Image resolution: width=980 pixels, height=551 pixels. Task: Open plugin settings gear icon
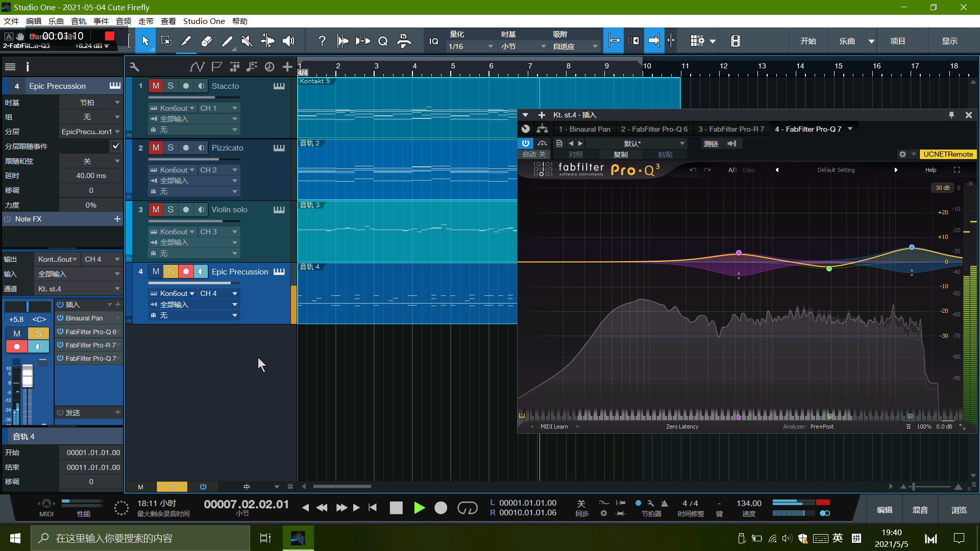902,154
